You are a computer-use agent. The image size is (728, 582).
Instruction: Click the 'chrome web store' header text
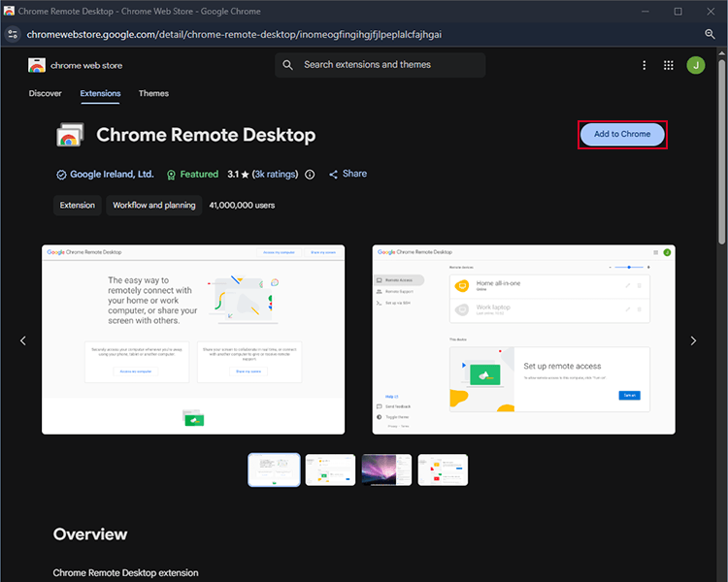pos(86,65)
